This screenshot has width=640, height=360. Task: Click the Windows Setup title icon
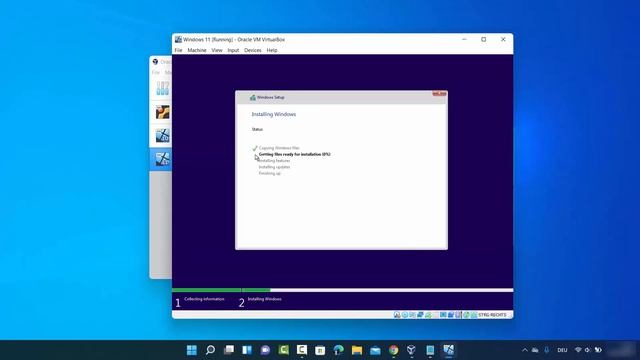coord(253,98)
